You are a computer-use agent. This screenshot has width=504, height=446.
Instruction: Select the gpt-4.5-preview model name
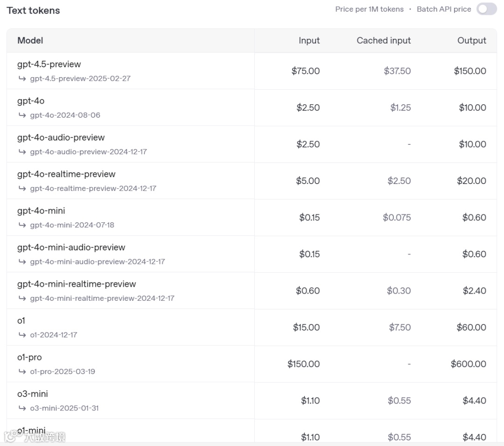pyautogui.click(x=49, y=64)
